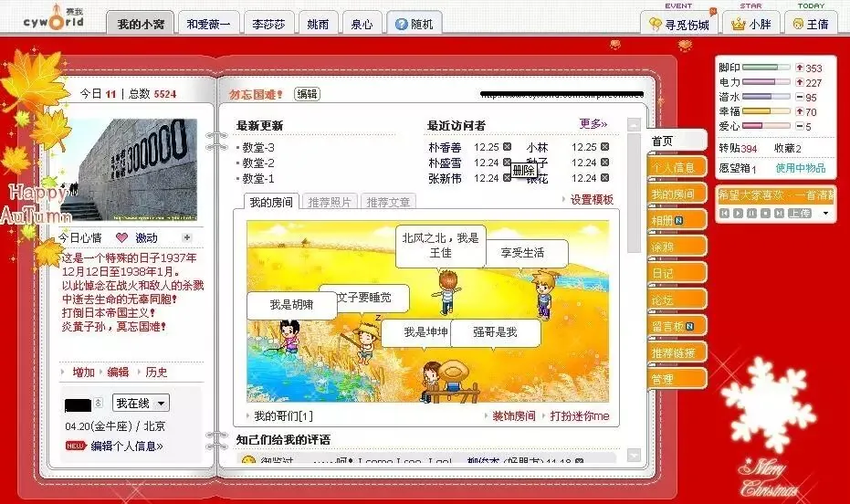Play the music player track
The image size is (850, 504).
[739, 213]
